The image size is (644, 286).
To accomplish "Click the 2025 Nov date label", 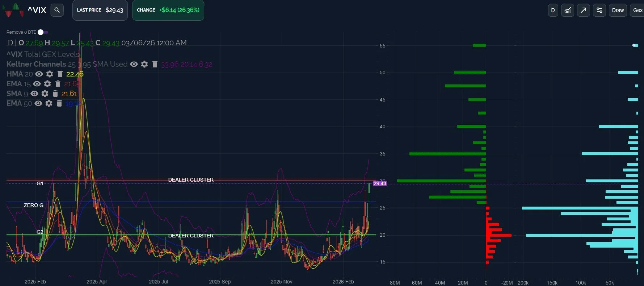I will 281,282.
